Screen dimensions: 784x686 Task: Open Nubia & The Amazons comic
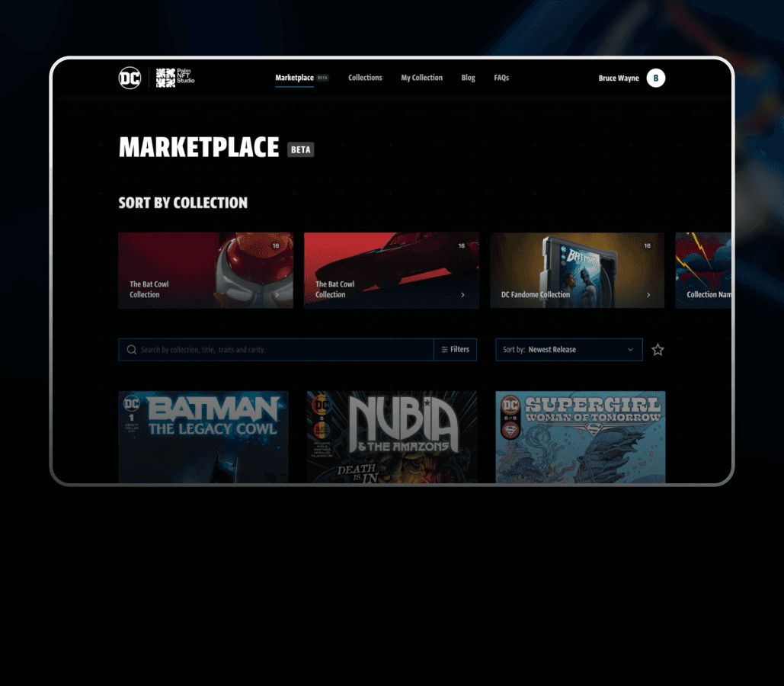click(x=392, y=437)
